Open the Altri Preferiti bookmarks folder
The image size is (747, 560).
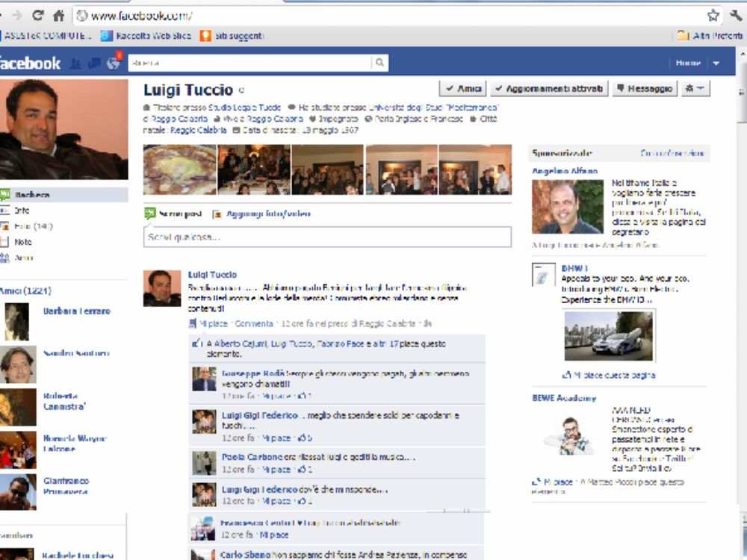click(x=710, y=35)
